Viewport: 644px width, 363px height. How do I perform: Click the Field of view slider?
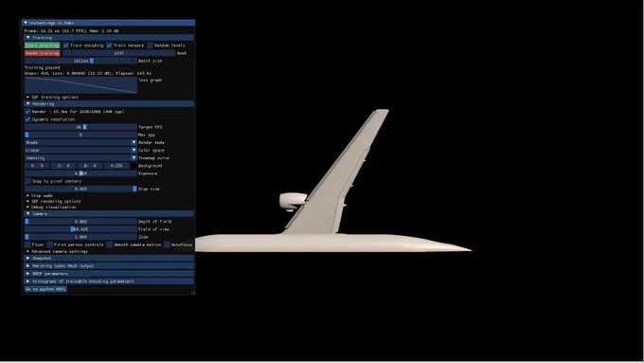click(x=80, y=229)
